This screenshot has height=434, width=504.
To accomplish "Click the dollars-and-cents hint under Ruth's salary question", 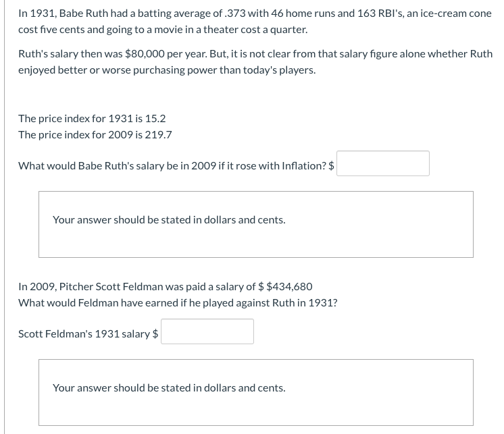I will pos(169,220).
